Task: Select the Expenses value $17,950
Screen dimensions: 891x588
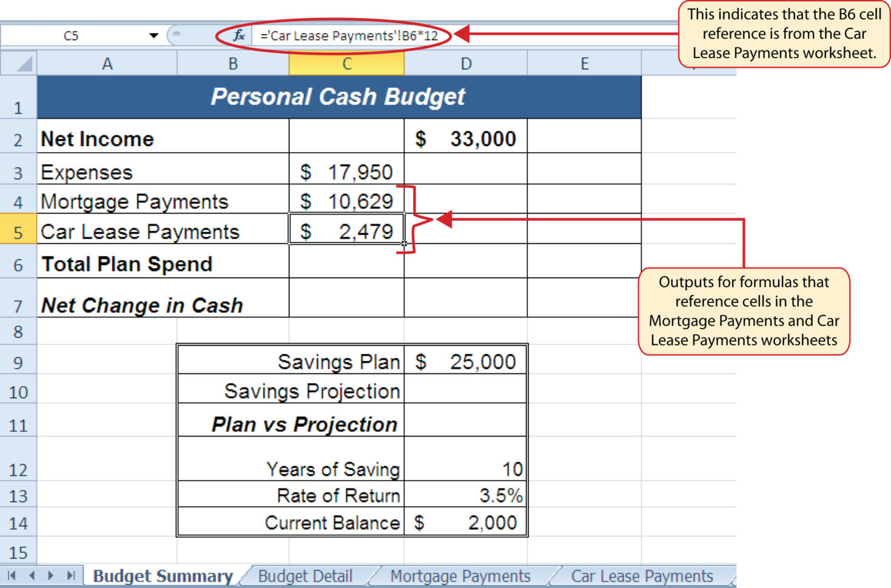Action: click(x=346, y=169)
